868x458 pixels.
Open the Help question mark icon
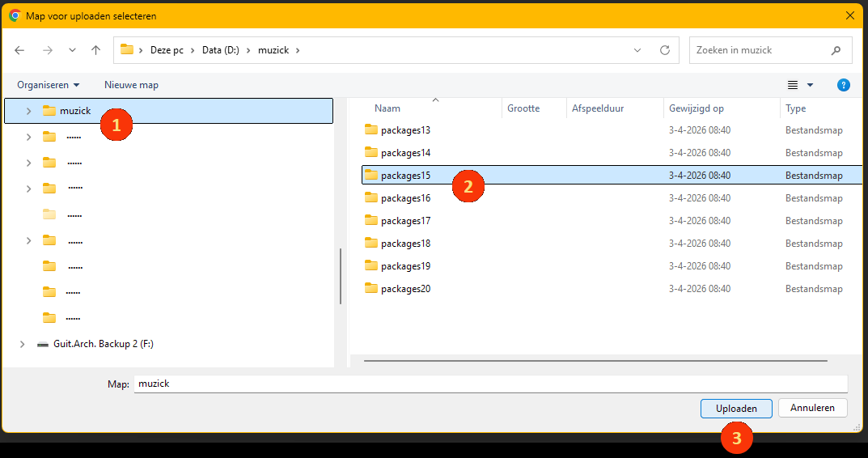click(x=844, y=85)
